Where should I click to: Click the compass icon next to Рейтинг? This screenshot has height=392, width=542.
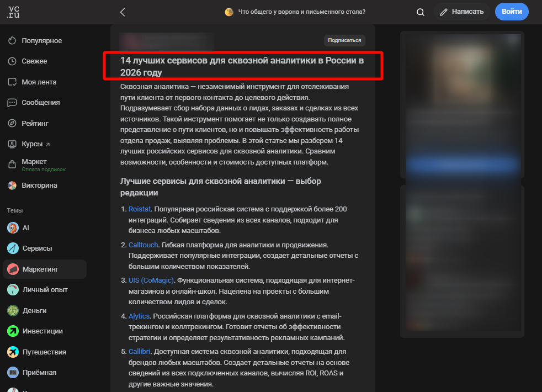click(x=12, y=124)
